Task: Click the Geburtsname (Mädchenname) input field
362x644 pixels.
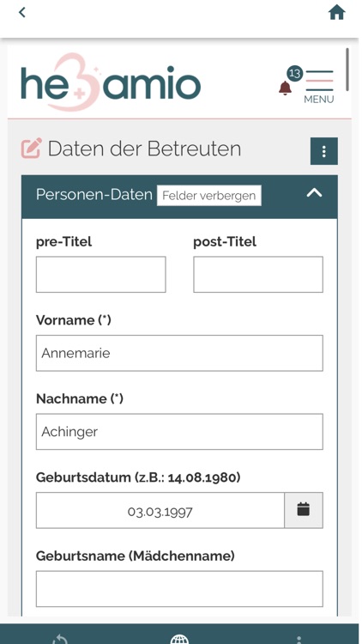Action: (179, 589)
